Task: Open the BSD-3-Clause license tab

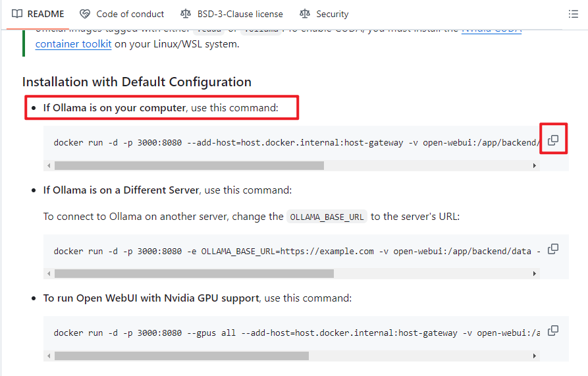Action: pyautogui.click(x=232, y=14)
